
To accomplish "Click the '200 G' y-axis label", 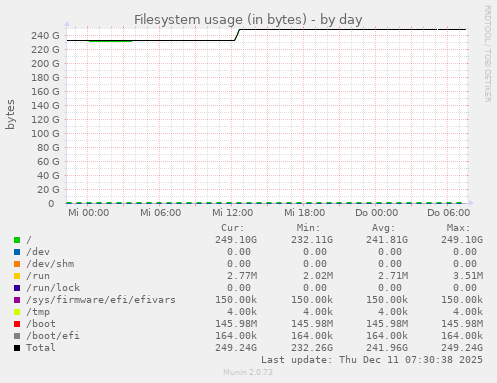I will click(45, 63).
